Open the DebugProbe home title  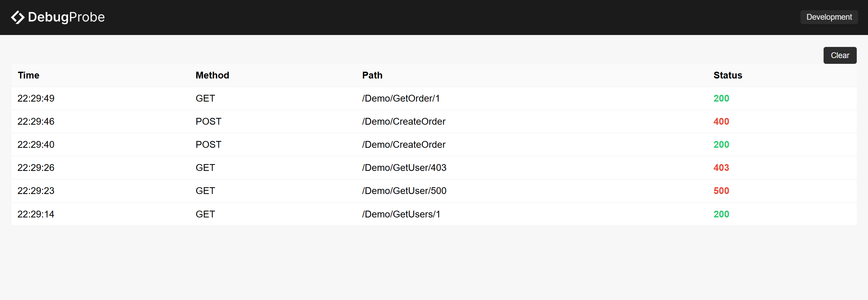[66, 17]
